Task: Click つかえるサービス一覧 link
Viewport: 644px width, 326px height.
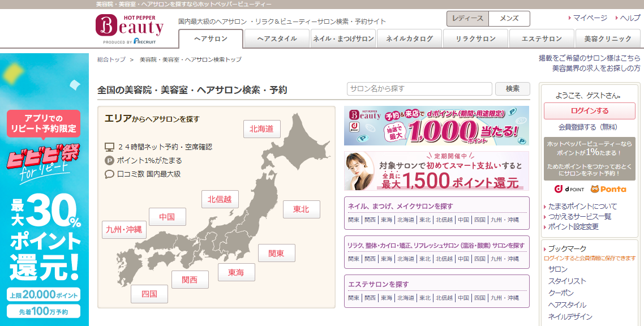Action: 579,216
